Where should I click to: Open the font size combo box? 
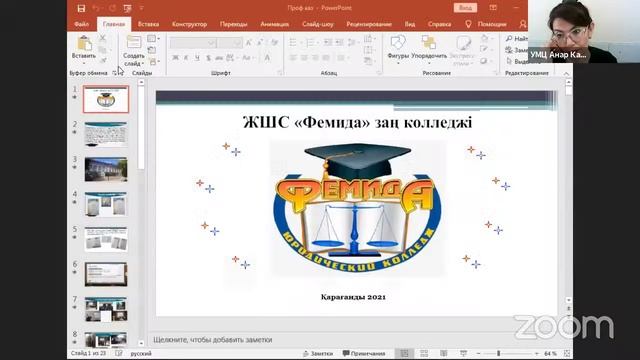[x=230, y=42]
